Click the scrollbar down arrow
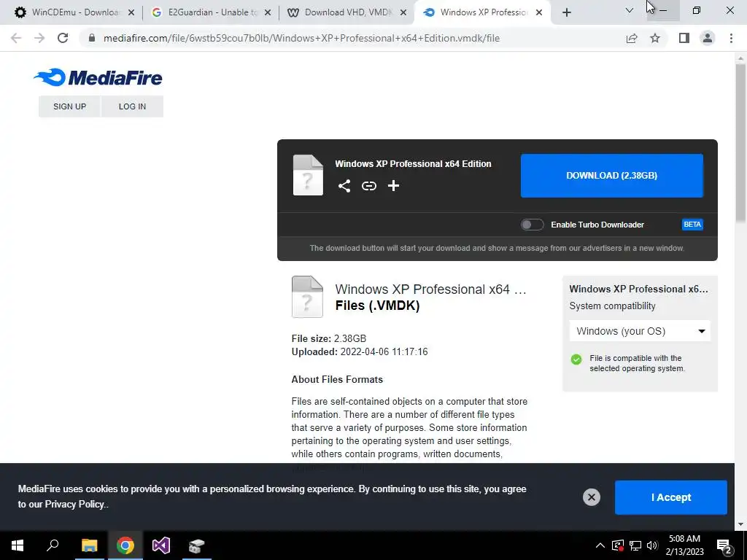Image resolution: width=747 pixels, height=560 pixels. (740, 524)
